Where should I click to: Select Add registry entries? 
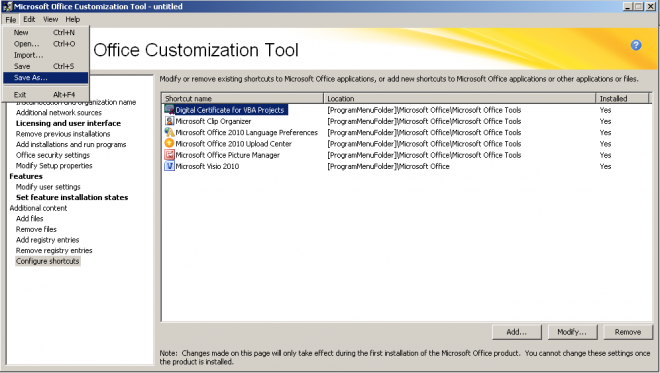pyautogui.click(x=47, y=240)
